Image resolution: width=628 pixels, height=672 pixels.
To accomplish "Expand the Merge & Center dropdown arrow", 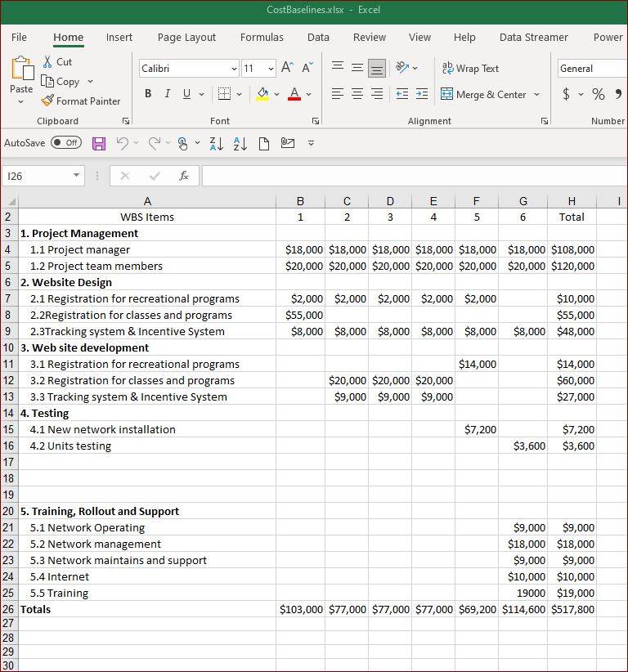I will pos(536,94).
